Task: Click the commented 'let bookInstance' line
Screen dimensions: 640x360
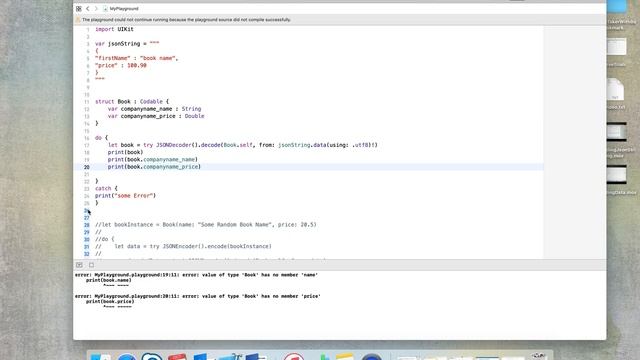Action: (206, 225)
